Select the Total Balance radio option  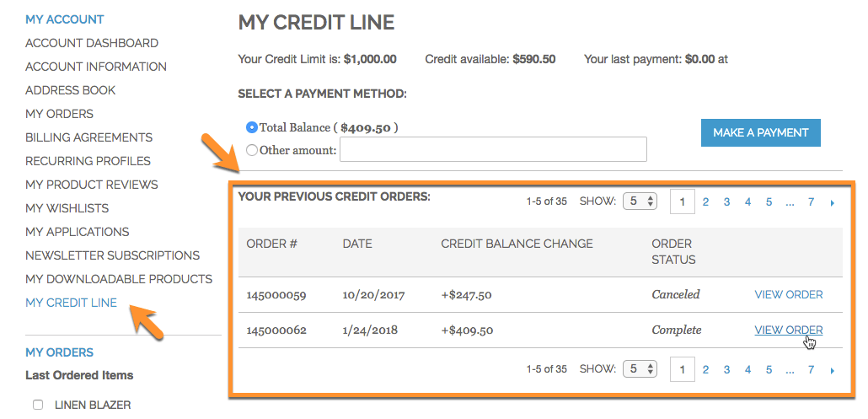(x=251, y=127)
